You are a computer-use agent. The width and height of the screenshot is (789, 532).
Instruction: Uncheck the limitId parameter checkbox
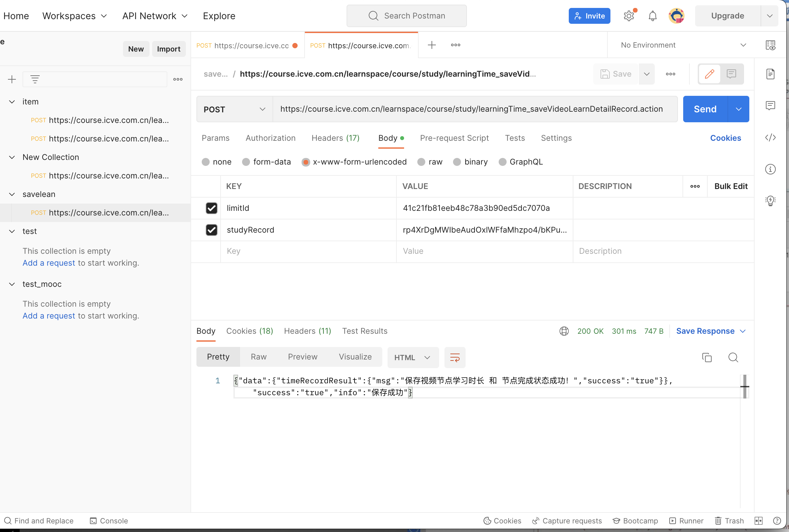[212, 208]
